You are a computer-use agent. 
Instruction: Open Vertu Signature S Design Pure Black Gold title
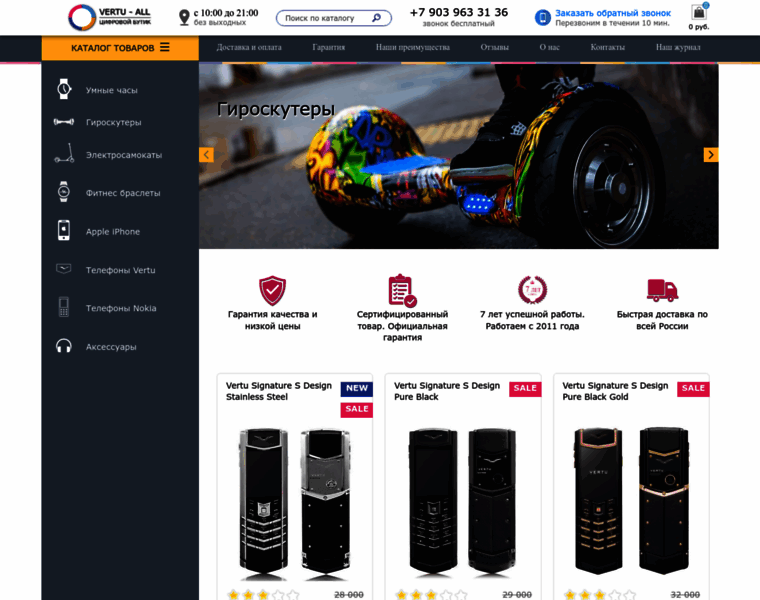615,391
